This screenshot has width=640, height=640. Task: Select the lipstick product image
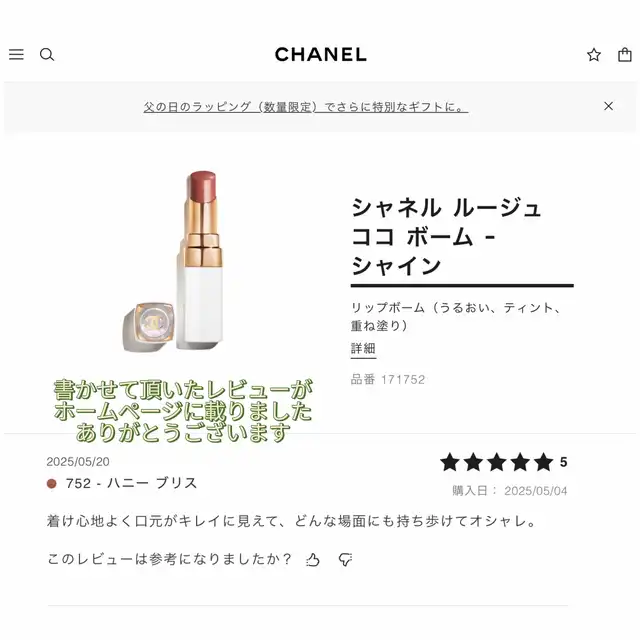tap(174, 260)
